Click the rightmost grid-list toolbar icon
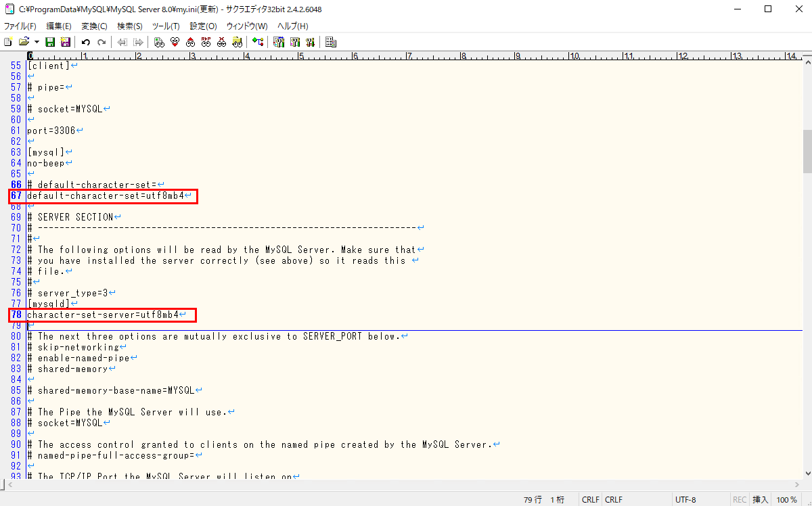 click(x=331, y=42)
